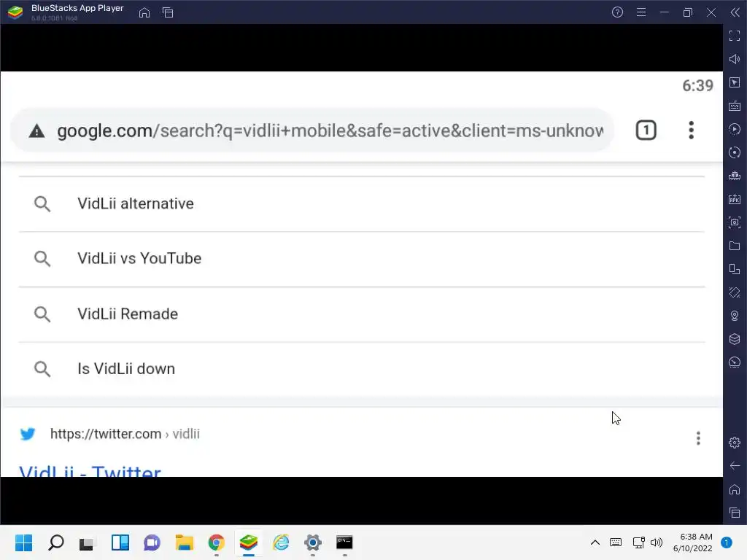
Task: Open BlueStacks settings gear
Action: pos(735,443)
